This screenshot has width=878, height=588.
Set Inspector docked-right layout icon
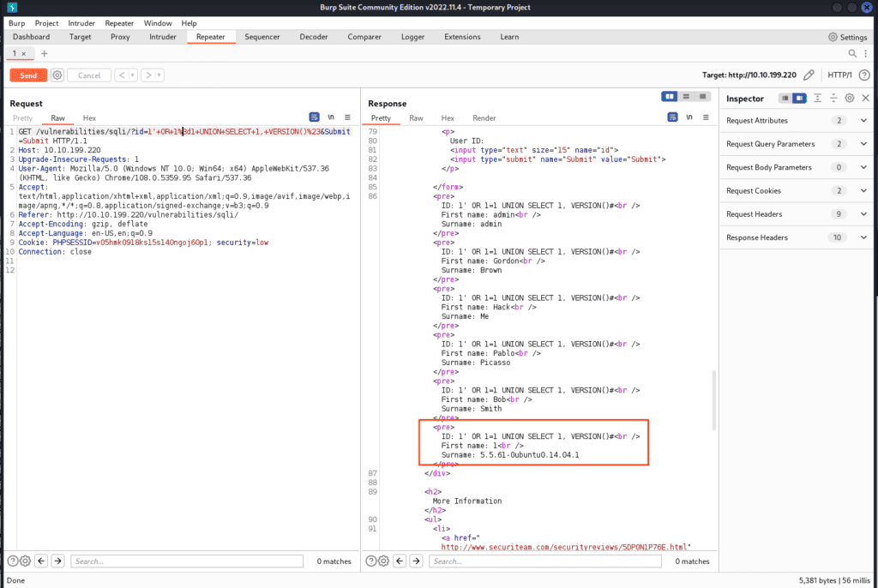[799, 98]
